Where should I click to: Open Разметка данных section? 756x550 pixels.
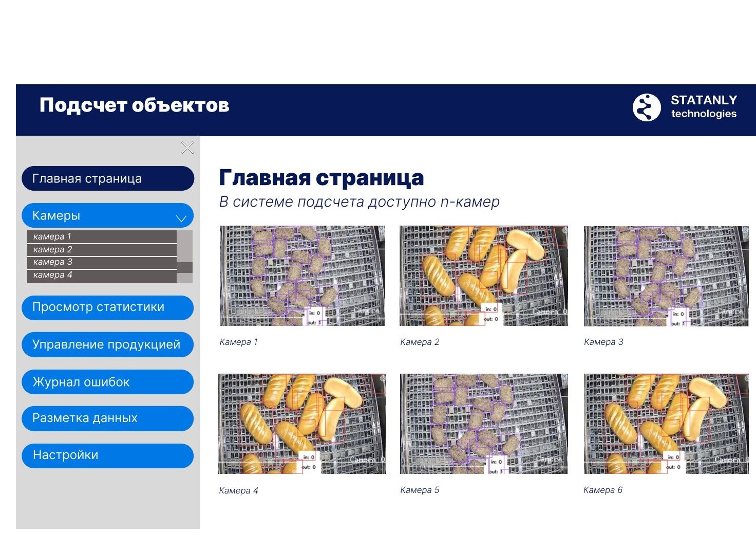(x=108, y=418)
